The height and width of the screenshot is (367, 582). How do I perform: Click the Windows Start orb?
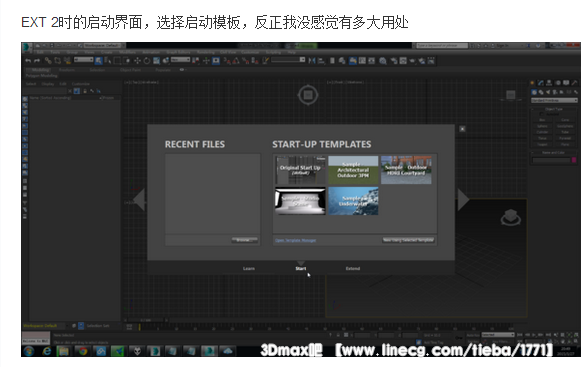click(28, 351)
